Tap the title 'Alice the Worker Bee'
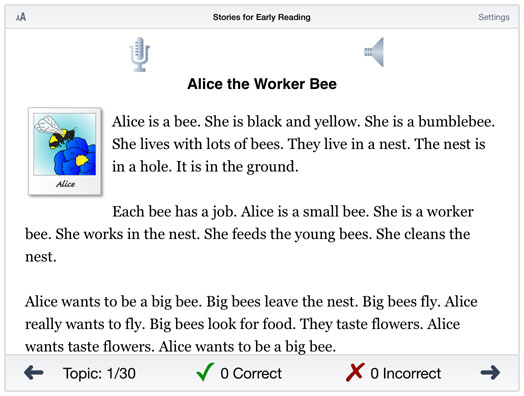524x396 pixels. point(262,84)
